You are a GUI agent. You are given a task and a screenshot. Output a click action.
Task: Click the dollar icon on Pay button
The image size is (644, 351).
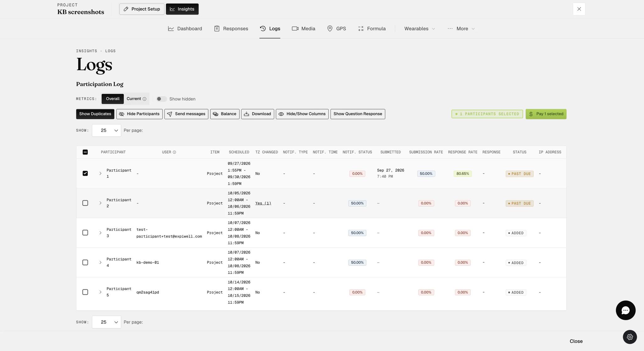tap(531, 114)
